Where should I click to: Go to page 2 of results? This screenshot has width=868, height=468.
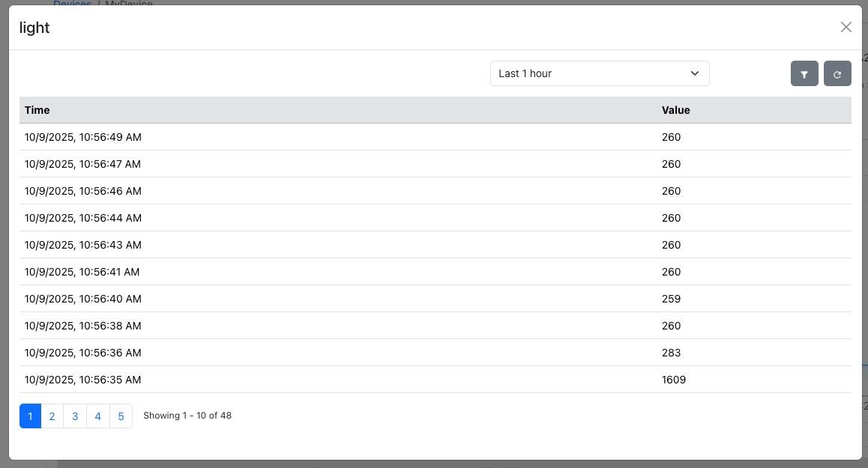point(52,416)
